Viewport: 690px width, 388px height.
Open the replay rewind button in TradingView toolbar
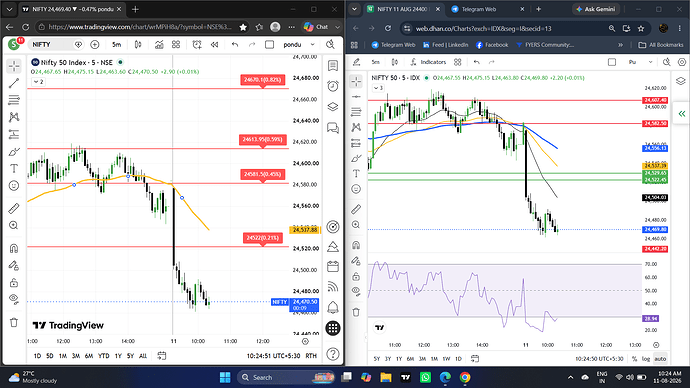point(214,44)
